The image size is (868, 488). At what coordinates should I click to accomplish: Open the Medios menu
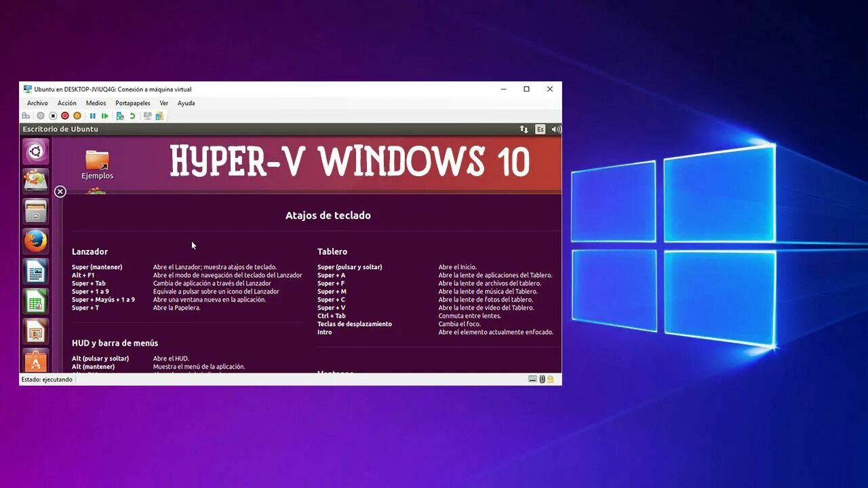click(x=96, y=103)
